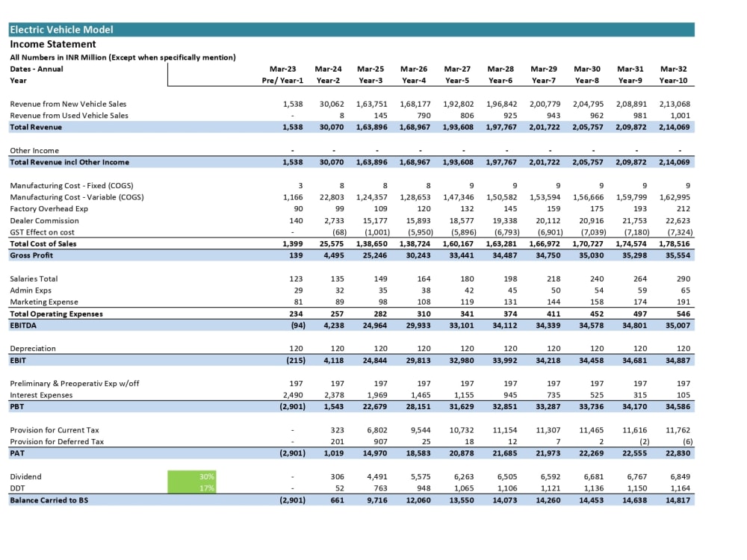747x560 pixels.
Task: Select the Year-5 header cell
Action: coord(457,81)
